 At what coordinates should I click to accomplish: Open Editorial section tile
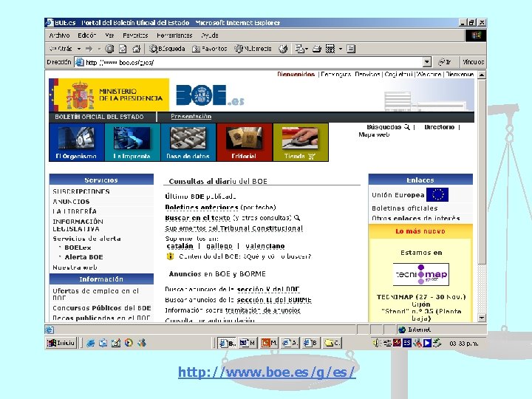244,142
